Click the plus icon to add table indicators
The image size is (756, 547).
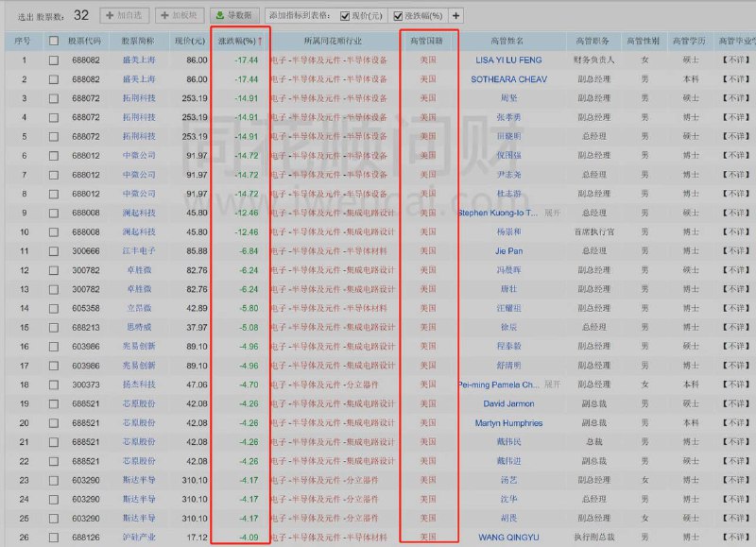coord(455,14)
